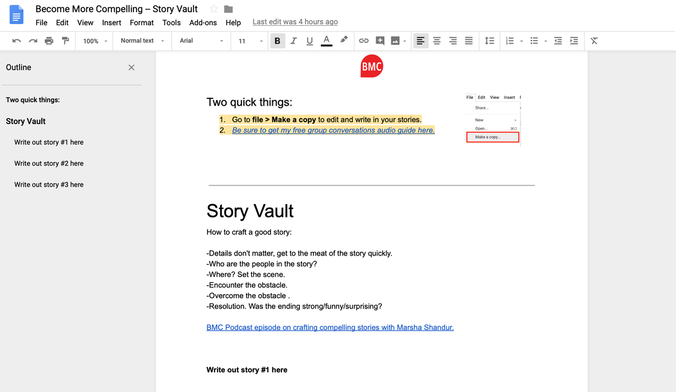Click the 'How to craft a good story:' line
This screenshot has height=392, width=676.
(x=249, y=232)
